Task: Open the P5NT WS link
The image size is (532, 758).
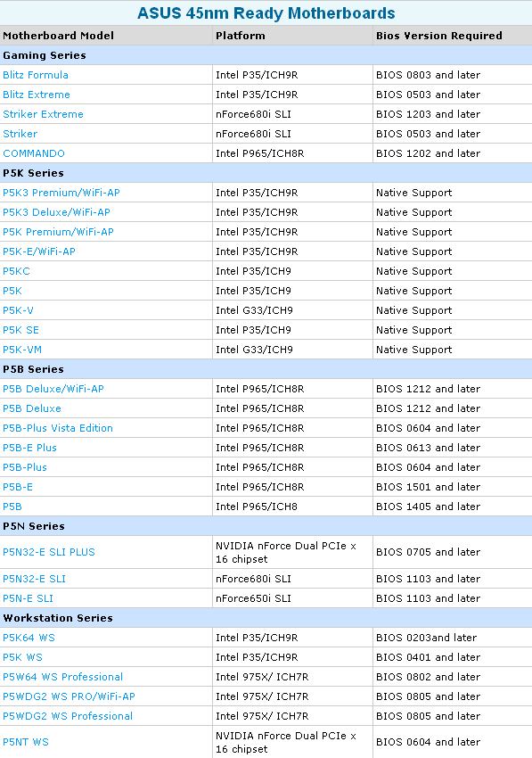Action: 26,742
